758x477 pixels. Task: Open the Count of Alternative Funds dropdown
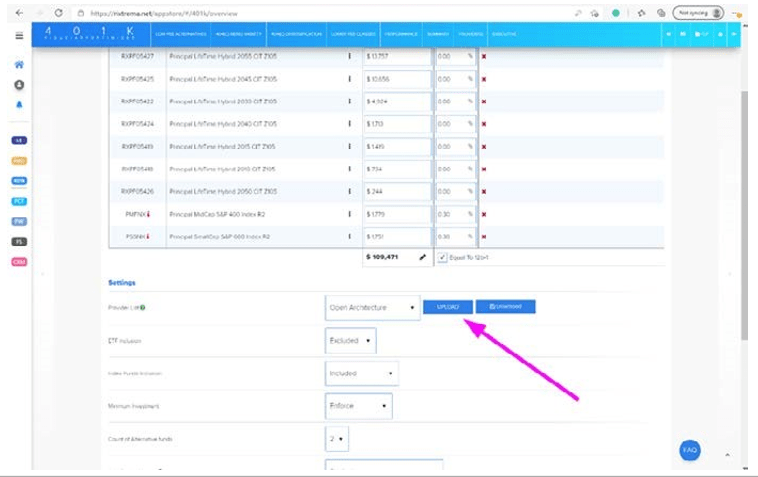339,439
